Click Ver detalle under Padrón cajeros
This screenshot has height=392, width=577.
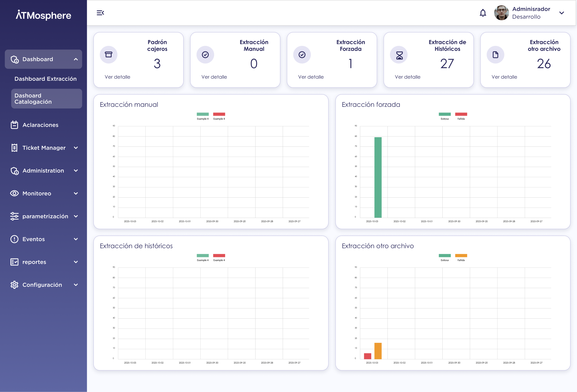tap(118, 77)
